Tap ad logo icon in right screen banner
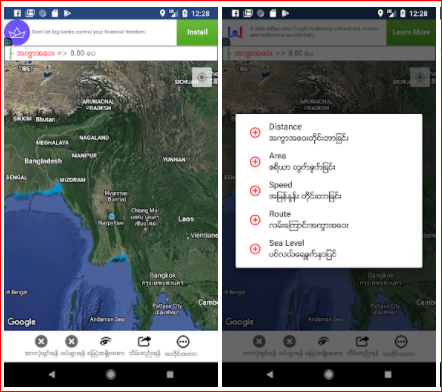The image size is (442, 392). pos(235,32)
